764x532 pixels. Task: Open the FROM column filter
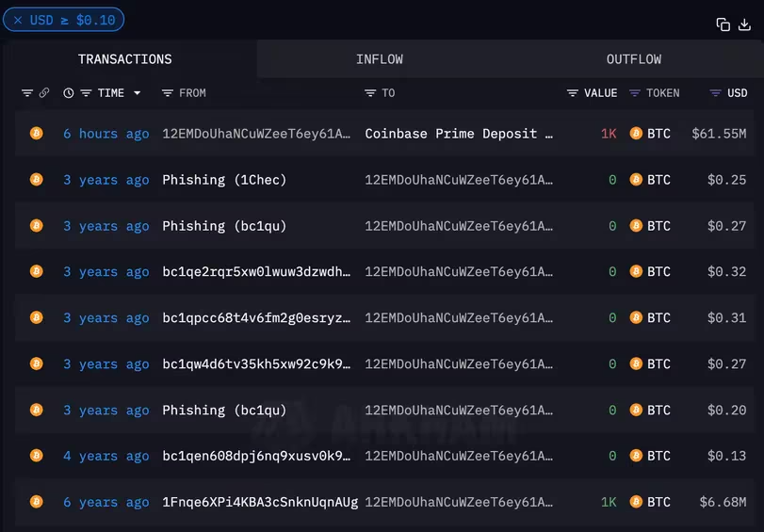[x=168, y=93]
